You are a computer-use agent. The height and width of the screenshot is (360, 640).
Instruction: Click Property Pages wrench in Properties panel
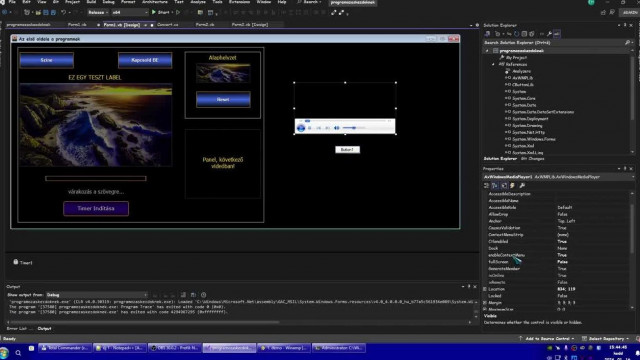pos(522,186)
